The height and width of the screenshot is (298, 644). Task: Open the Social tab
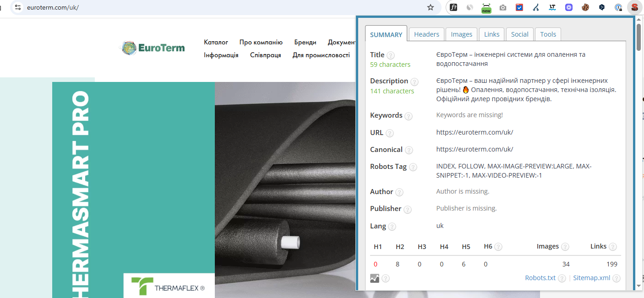(x=519, y=34)
